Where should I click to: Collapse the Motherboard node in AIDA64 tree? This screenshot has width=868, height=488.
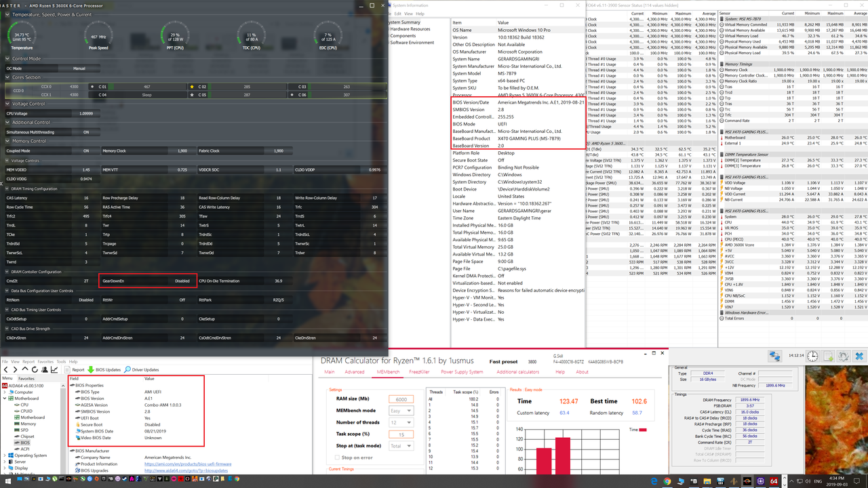coord(5,399)
